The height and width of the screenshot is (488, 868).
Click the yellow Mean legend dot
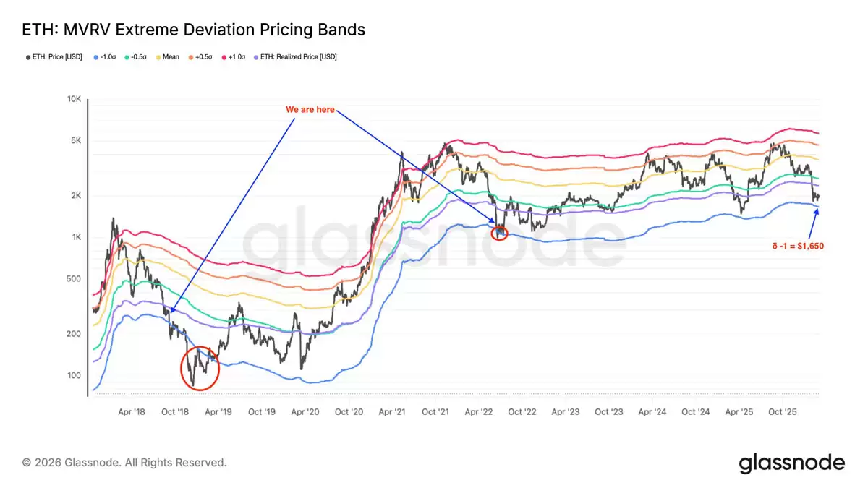pos(157,56)
